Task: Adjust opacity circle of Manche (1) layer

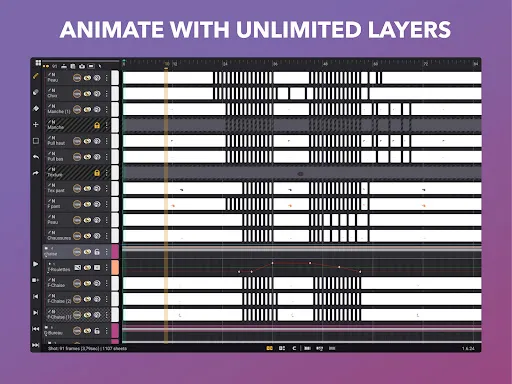Action: [x=77, y=109]
